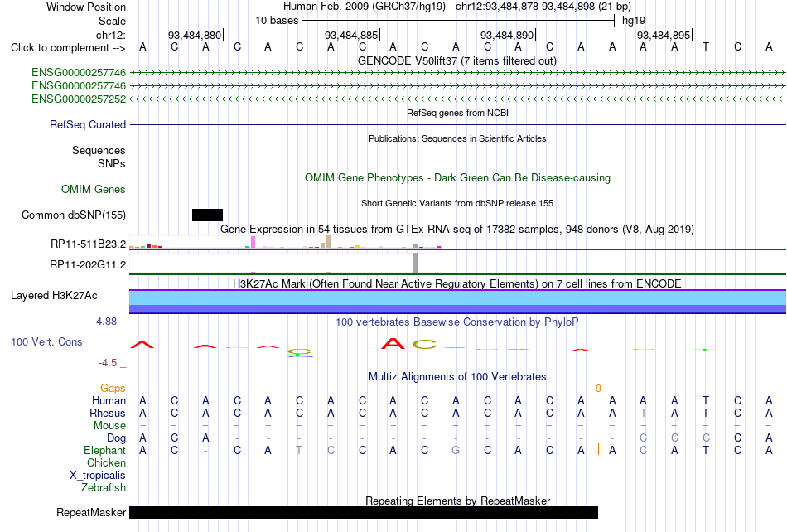Click the Layered H3K27Ac track label
This screenshot has width=787, height=532.
[54, 295]
